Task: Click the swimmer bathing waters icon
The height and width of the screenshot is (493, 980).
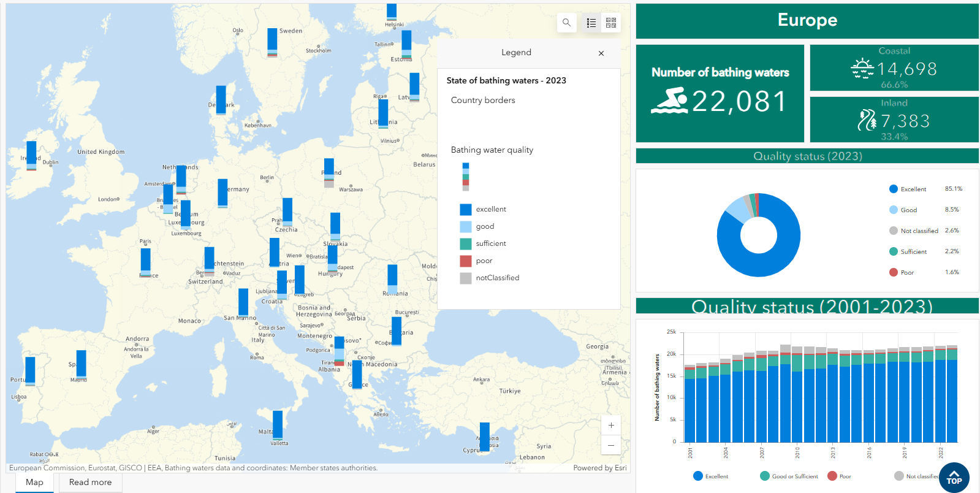Action: pos(669,101)
